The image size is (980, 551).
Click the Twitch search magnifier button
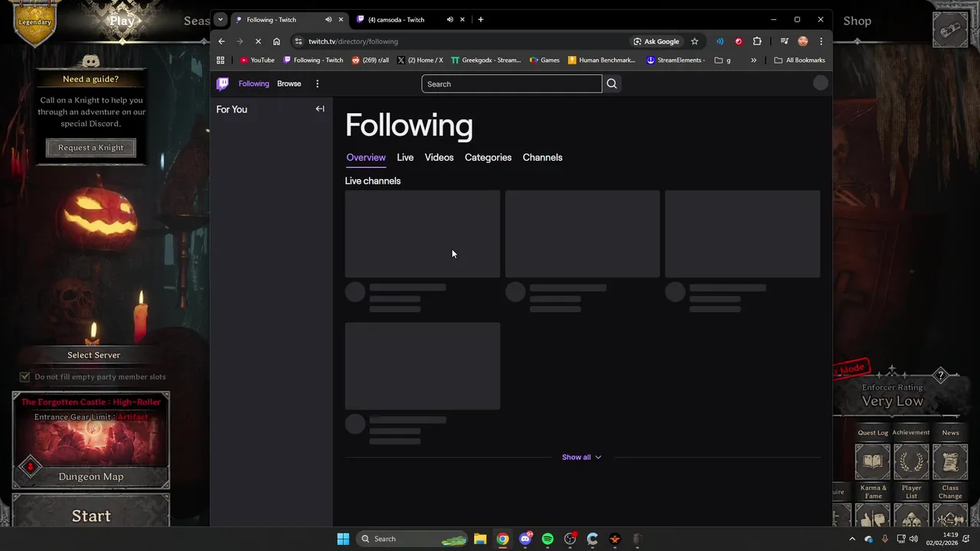(x=612, y=84)
